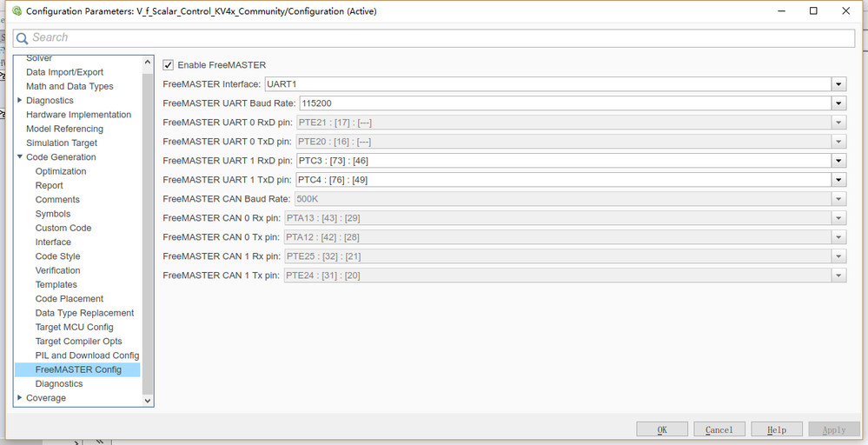Viewport: 868px width, 445px height.
Task: Click disabled UART 0 TxD pin dropdown arrow
Action: point(838,142)
